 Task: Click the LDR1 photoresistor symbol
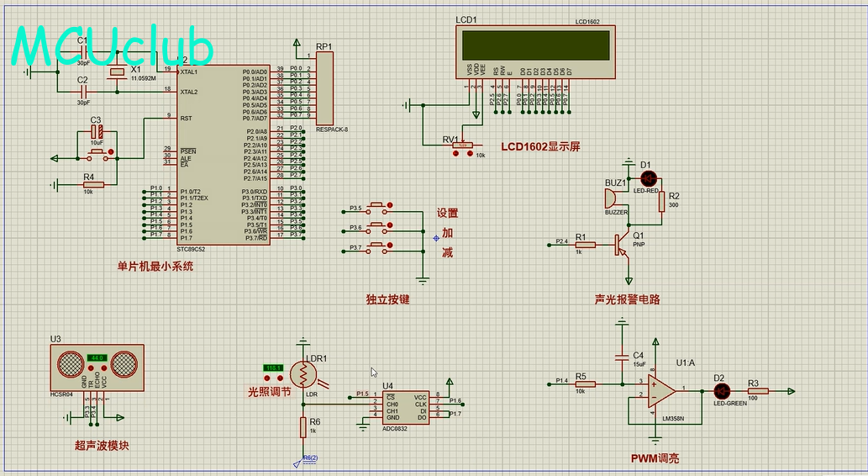coord(302,373)
